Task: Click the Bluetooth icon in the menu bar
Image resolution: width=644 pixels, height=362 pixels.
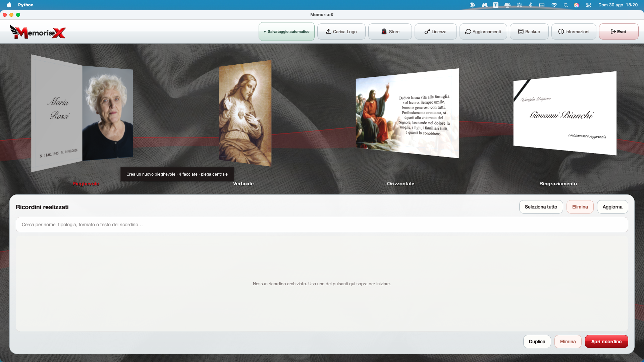Action: pos(530,5)
